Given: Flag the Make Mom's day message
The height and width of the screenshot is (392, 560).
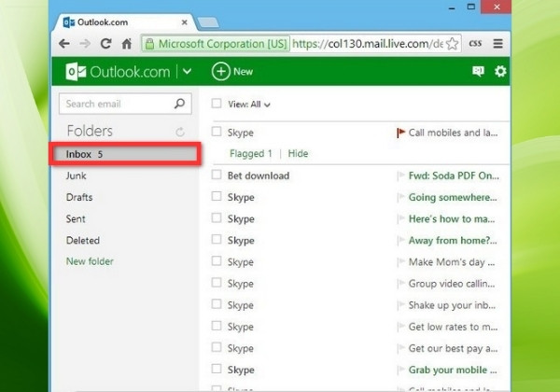Looking at the screenshot, I should [401, 261].
